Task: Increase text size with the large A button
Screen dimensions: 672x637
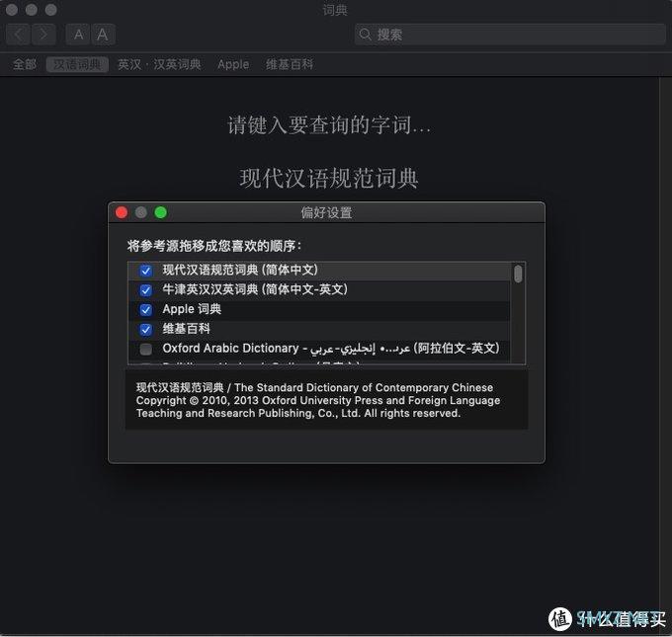Action: [x=103, y=35]
